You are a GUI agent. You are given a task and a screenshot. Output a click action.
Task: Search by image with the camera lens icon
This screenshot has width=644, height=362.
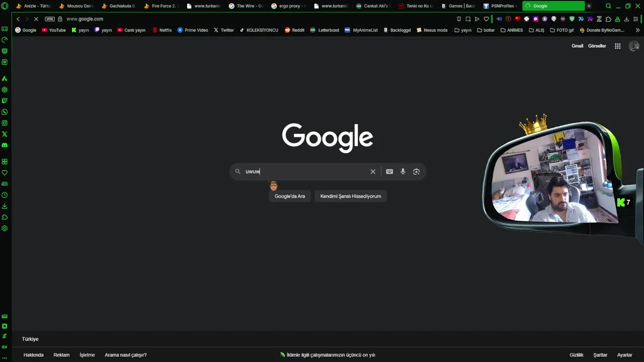pos(416,171)
